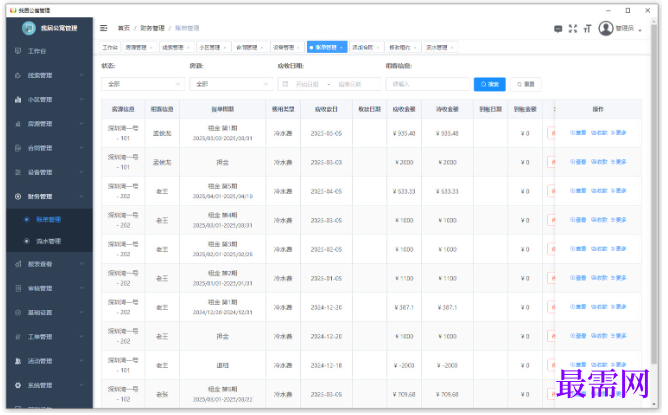Open the font size adjustment icon
The image size is (668, 415).
[587, 29]
